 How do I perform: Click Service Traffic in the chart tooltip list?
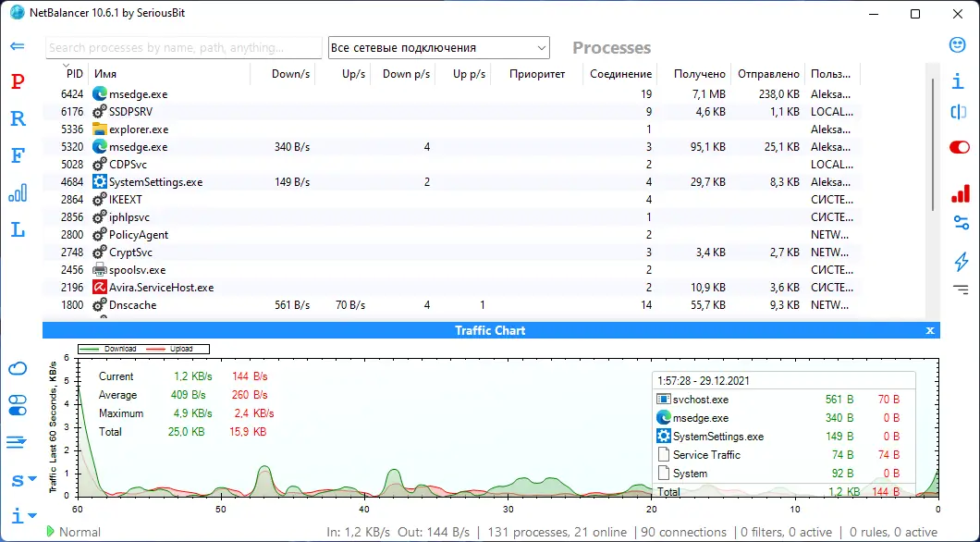[706, 455]
